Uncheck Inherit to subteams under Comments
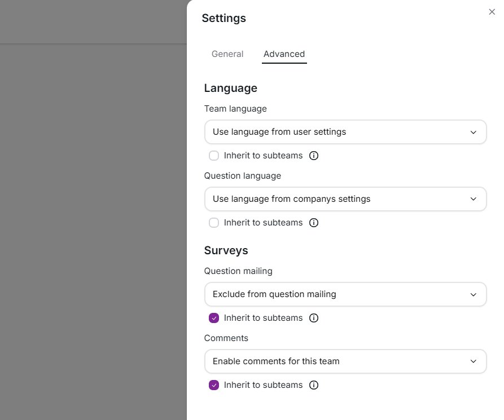 [x=214, y=385]
